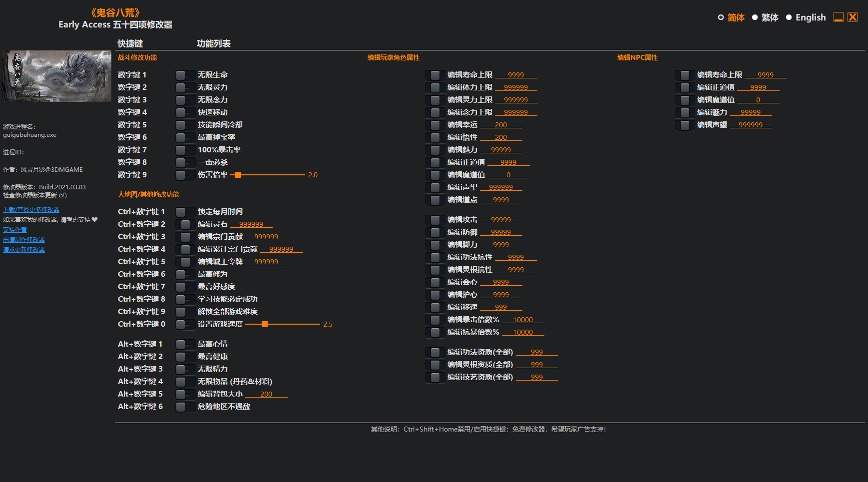The height and width of the screenshot is (482, 868).
Task: Turn on 一击必杀 switch
Action: (x=185, y=162)
